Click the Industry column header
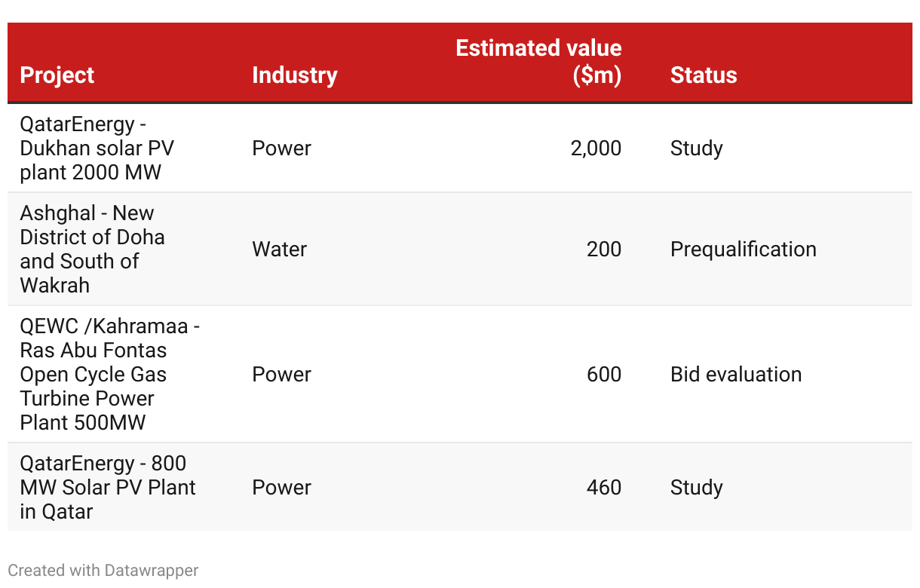The height and width of the screenshot is (588, 920). (x=295, y=75)
